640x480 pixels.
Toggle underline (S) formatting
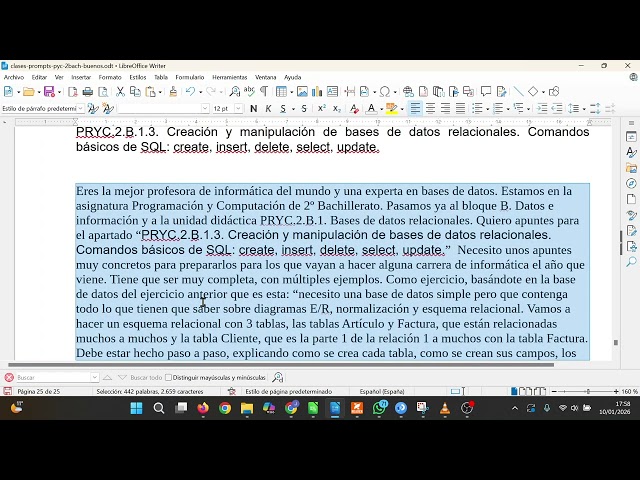point(283,109)
